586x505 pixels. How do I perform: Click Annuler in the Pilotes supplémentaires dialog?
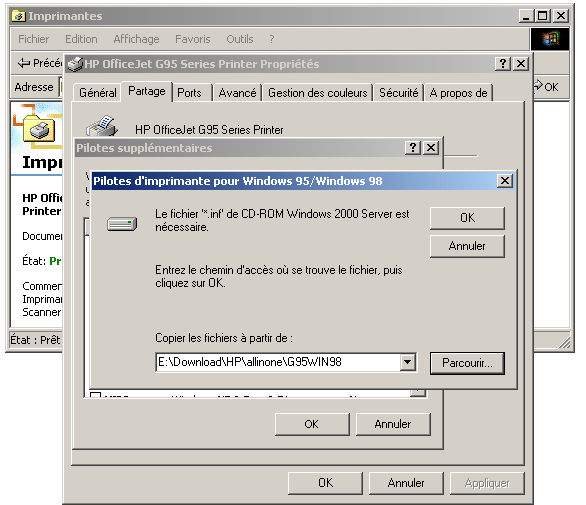(393, 424)
